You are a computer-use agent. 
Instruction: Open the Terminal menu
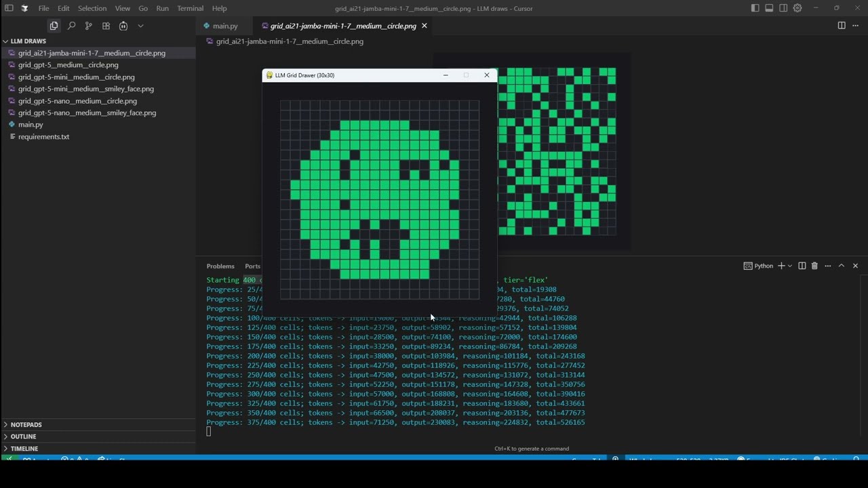tap(190, 8)
